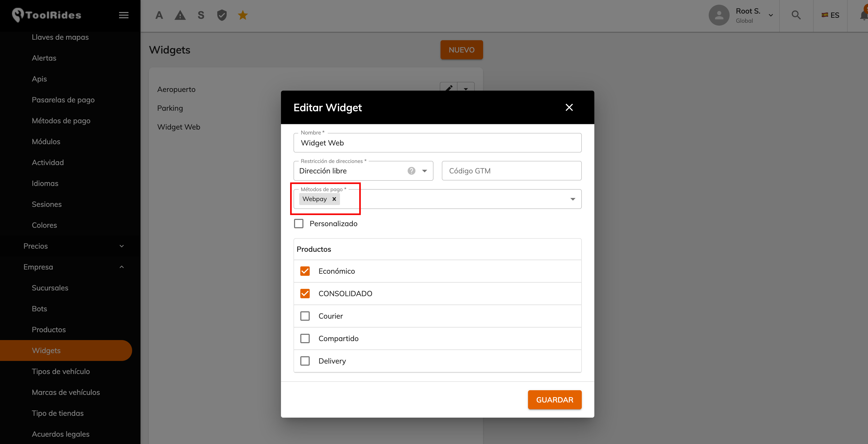The width and height of the screenshot is (868, 444).
Task: Select the Parking widget row
Action: coord(170,108)
